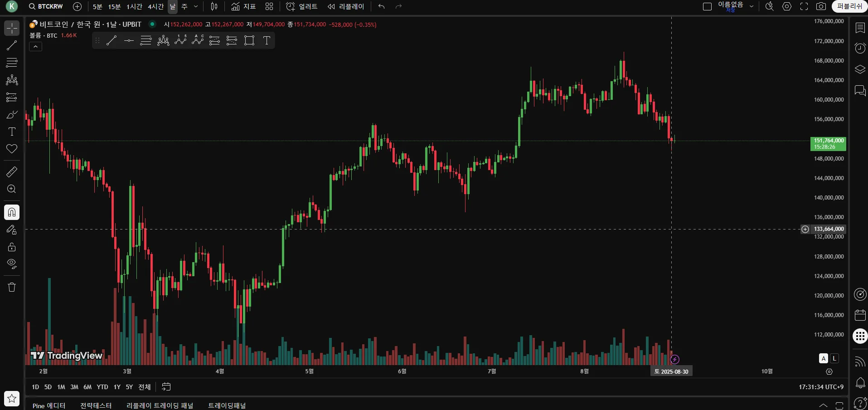The height and width of the screenshot is (410, 868).
Task: Create an 얼러트 alert
Action: [301, 6]
